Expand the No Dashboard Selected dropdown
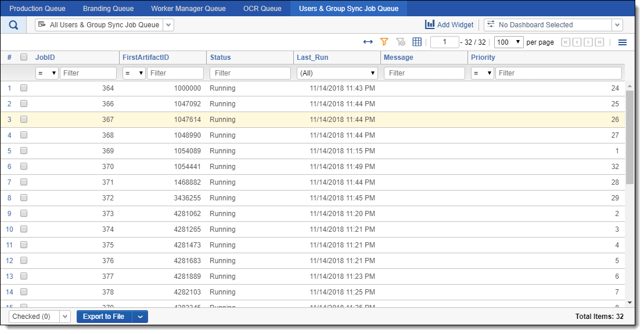Viewport: 644px width, 334px height. click(617, 25)
